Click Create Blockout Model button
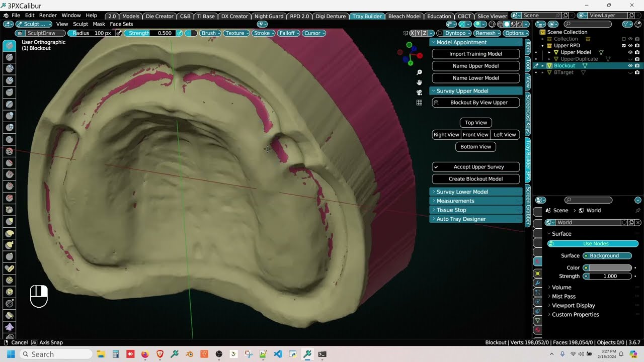 [476, 179]
